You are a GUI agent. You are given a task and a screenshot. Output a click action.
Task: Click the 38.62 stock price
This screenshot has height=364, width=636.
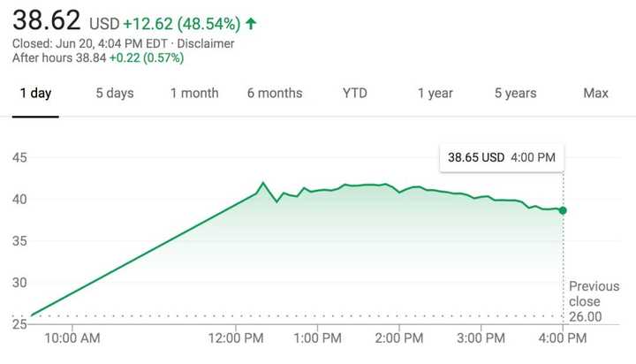tap(46, 19)
